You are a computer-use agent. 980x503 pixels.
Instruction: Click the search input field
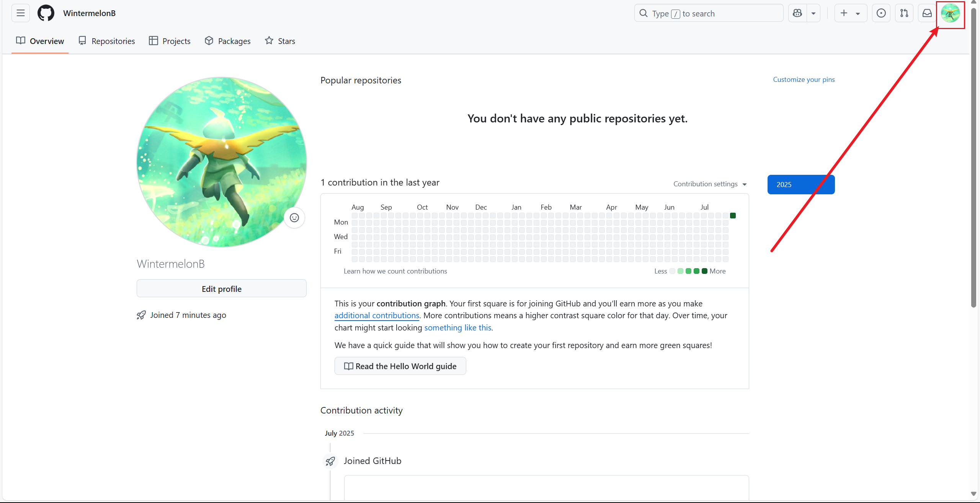709,13
